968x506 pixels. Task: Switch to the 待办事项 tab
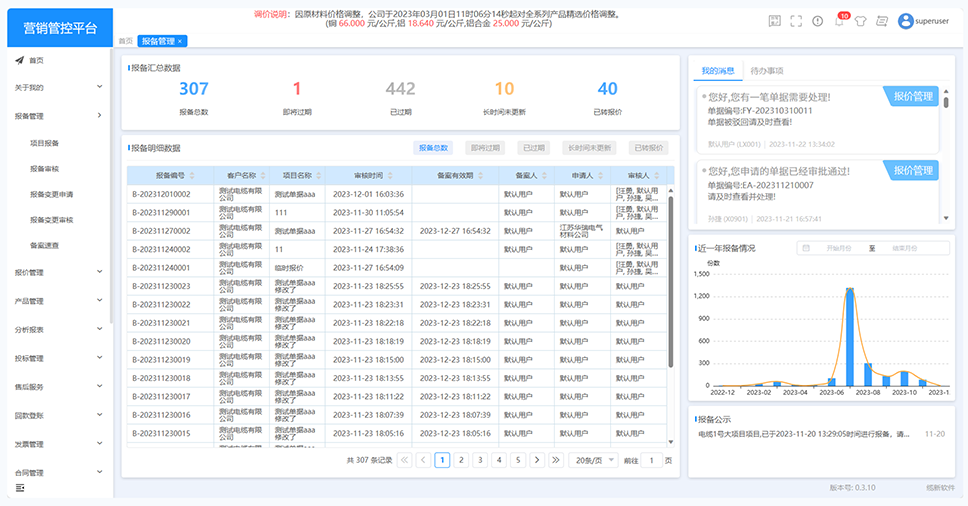(x=767, y=71)
